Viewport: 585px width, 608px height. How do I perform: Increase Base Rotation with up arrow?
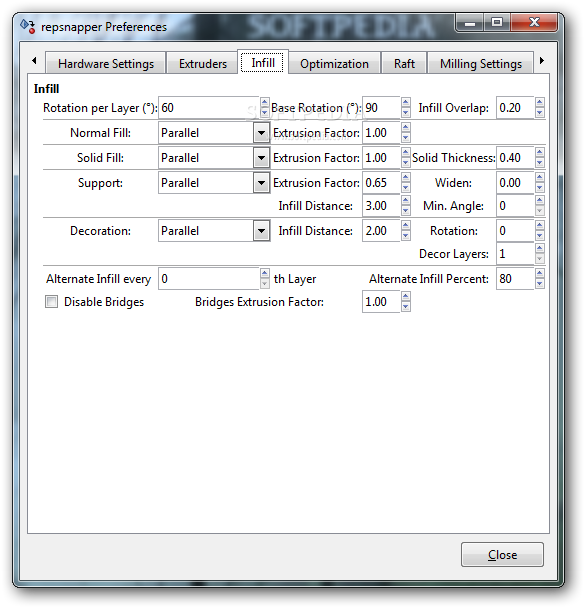pyautogui.click(x=406, y=102)
